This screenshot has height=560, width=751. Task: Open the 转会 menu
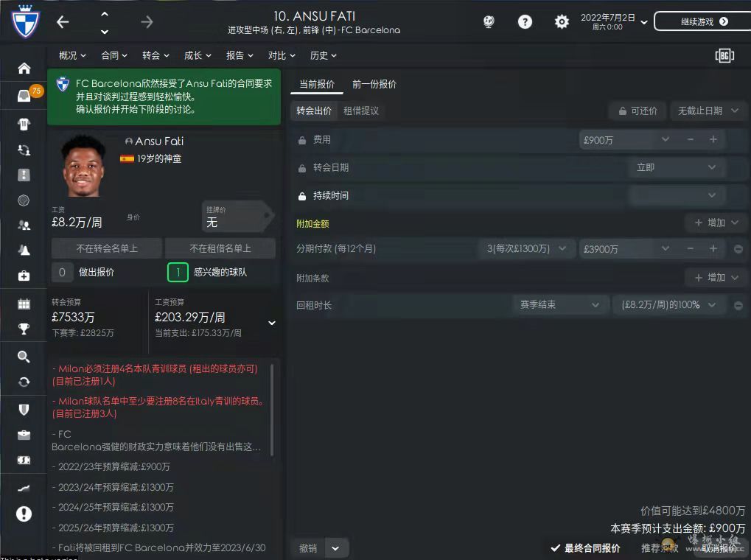(156, 55)
